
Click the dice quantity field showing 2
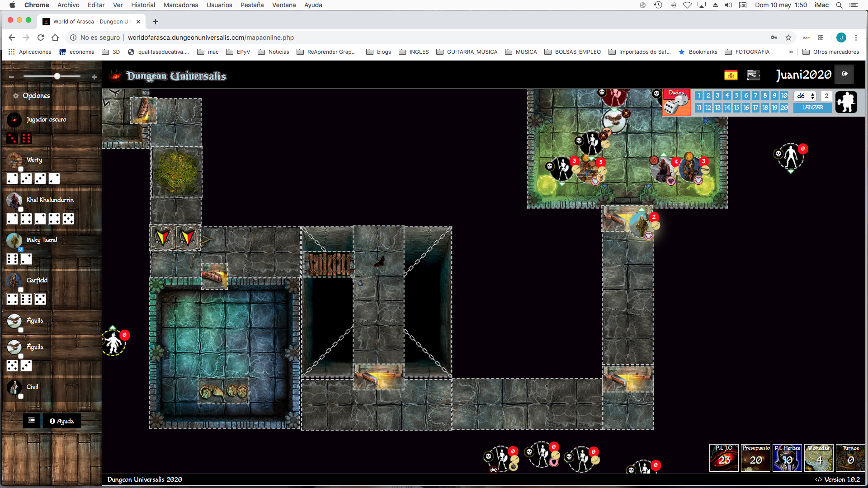[x=826, y=96]
